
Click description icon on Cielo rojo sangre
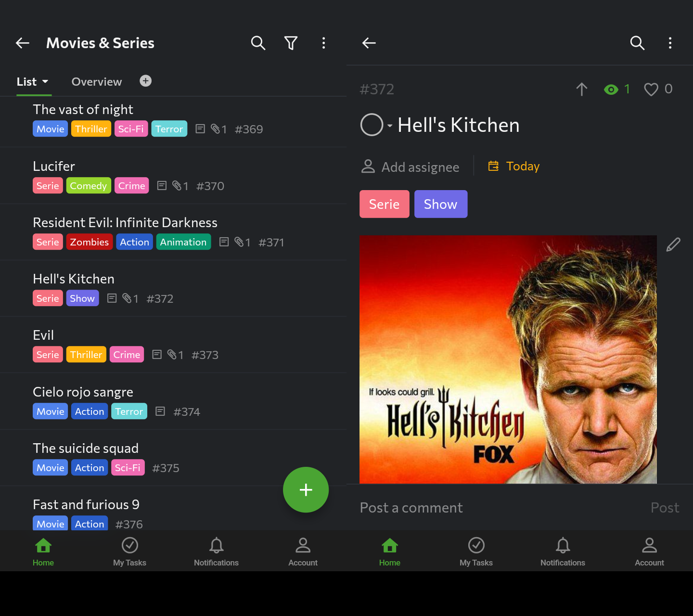pos(160,411)
